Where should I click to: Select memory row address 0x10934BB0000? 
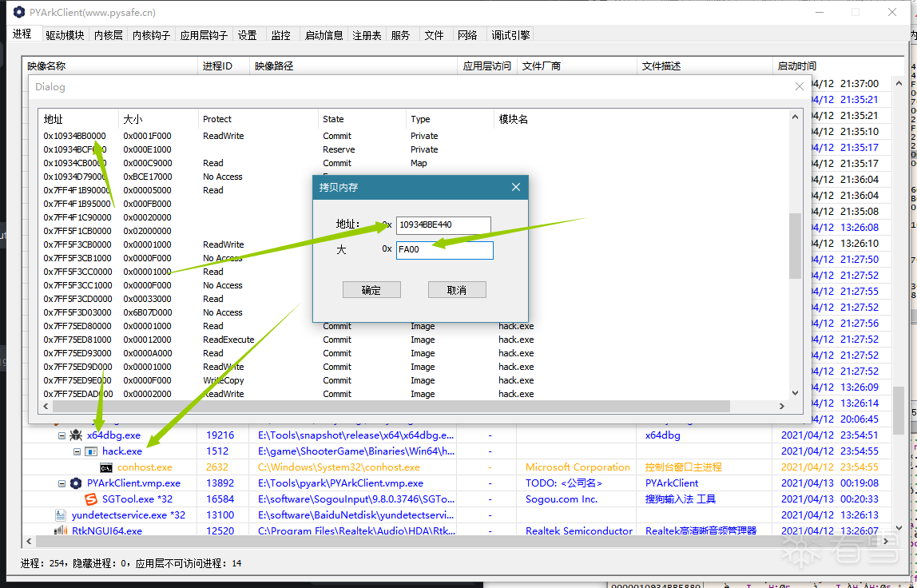click(x=75, y=136)
